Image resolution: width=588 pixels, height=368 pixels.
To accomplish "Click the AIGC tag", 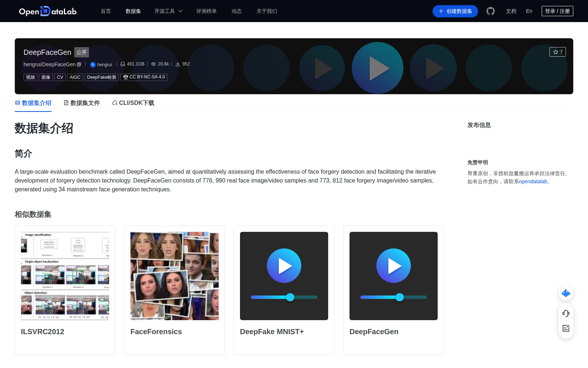I will click(75, 77).
